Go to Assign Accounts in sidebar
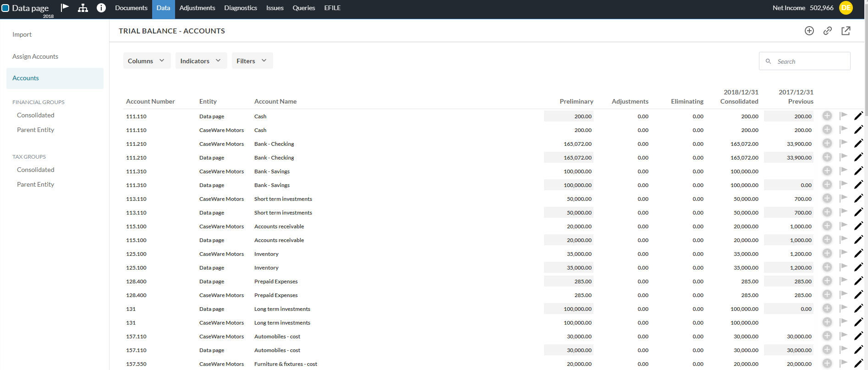868x370 pixels. click(x=35, y=56)
